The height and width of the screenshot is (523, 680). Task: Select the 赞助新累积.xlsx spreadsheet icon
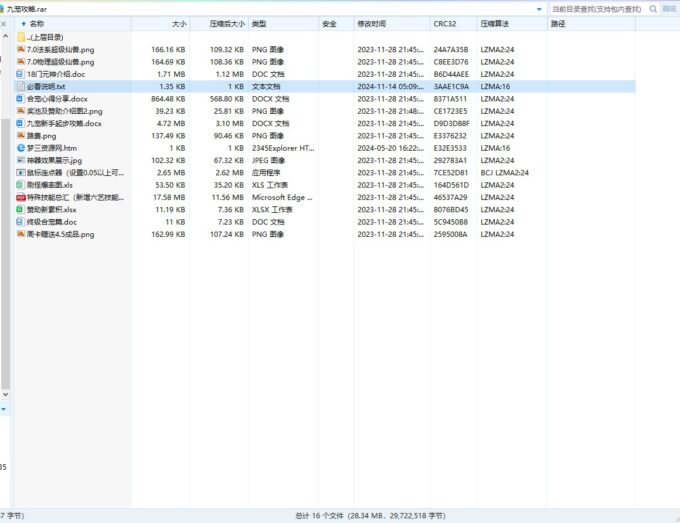tap(20, 210)
